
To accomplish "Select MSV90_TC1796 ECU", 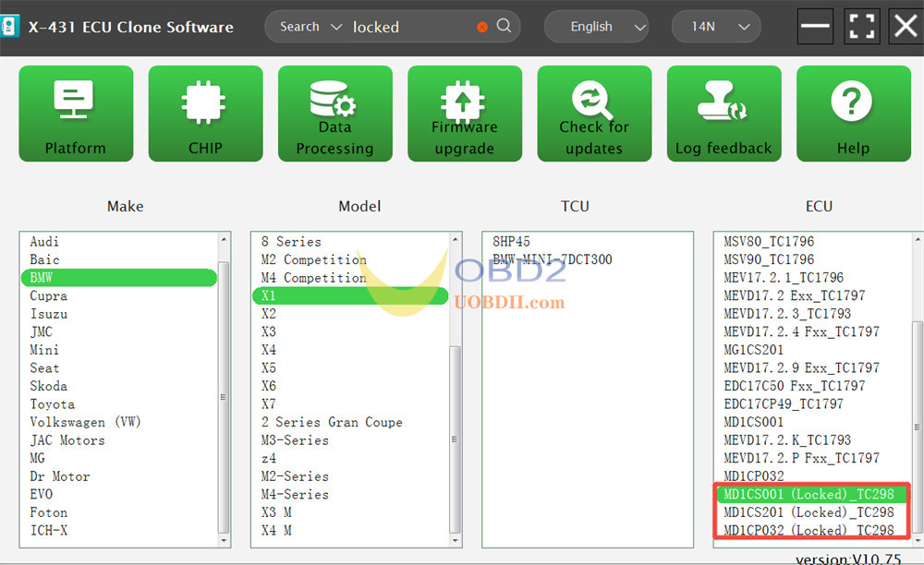I will coord(769,259).
